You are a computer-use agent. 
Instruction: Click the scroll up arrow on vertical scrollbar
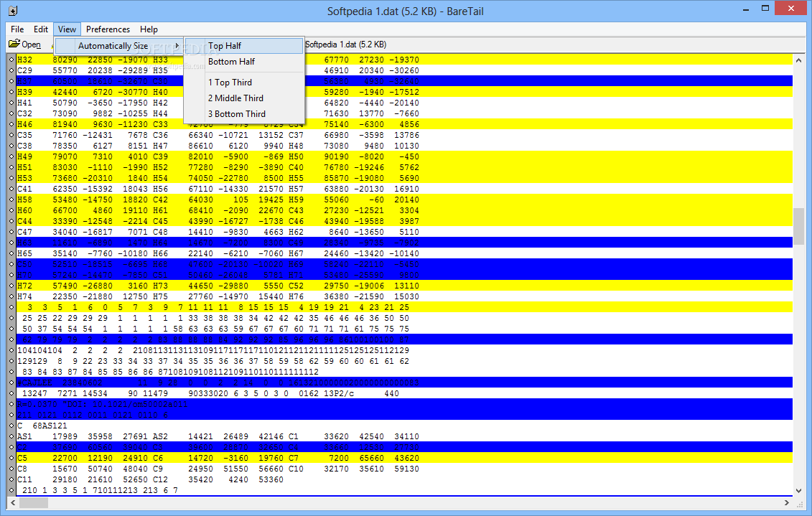(x=798, y=60)
